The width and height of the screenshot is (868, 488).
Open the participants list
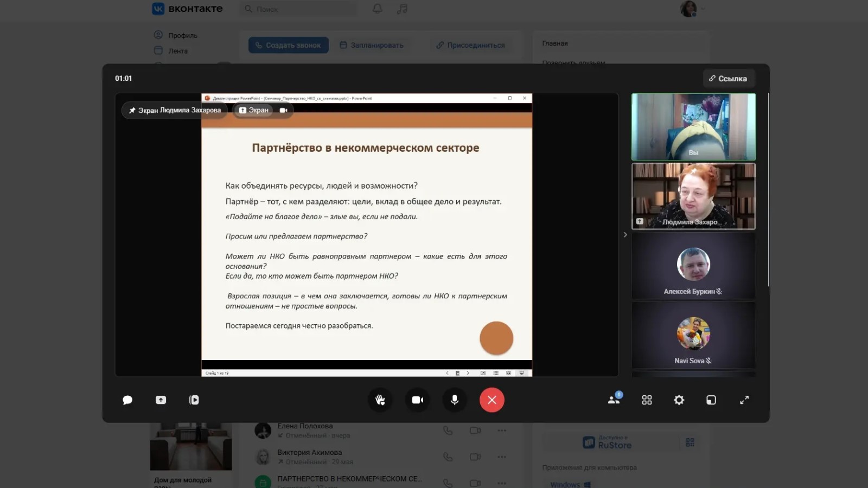click(x=615, y=400)
